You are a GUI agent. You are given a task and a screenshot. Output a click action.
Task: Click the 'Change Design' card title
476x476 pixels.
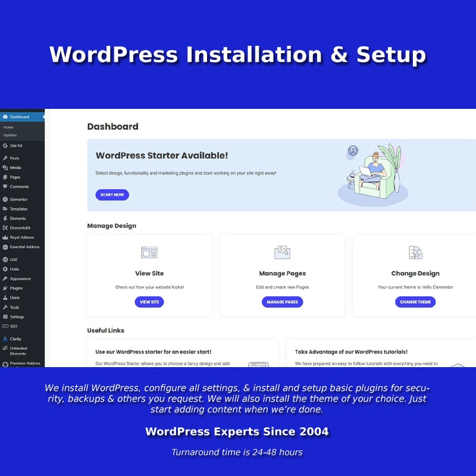click(415, 274)
